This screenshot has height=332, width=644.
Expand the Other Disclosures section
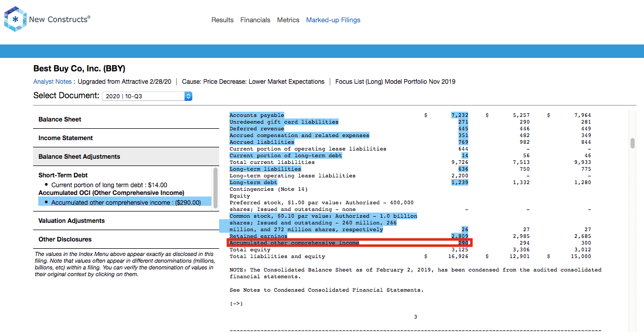126,239
